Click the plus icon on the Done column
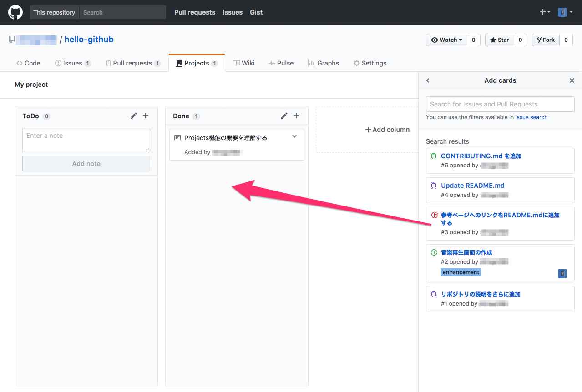This screenshot has width=582, height=392. click(x=296, y=116)
